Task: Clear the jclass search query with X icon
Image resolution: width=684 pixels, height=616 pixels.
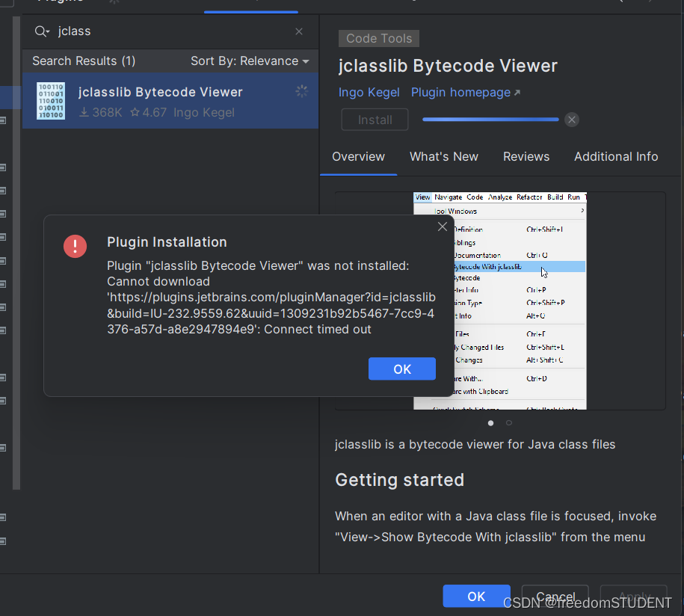Action: pos(298,31)
